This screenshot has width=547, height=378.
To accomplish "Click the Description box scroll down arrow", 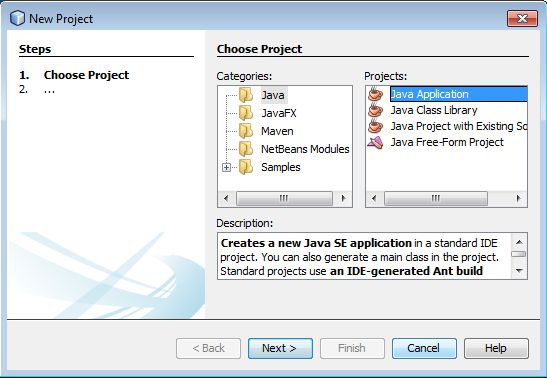I will click(x=519, y=271).
